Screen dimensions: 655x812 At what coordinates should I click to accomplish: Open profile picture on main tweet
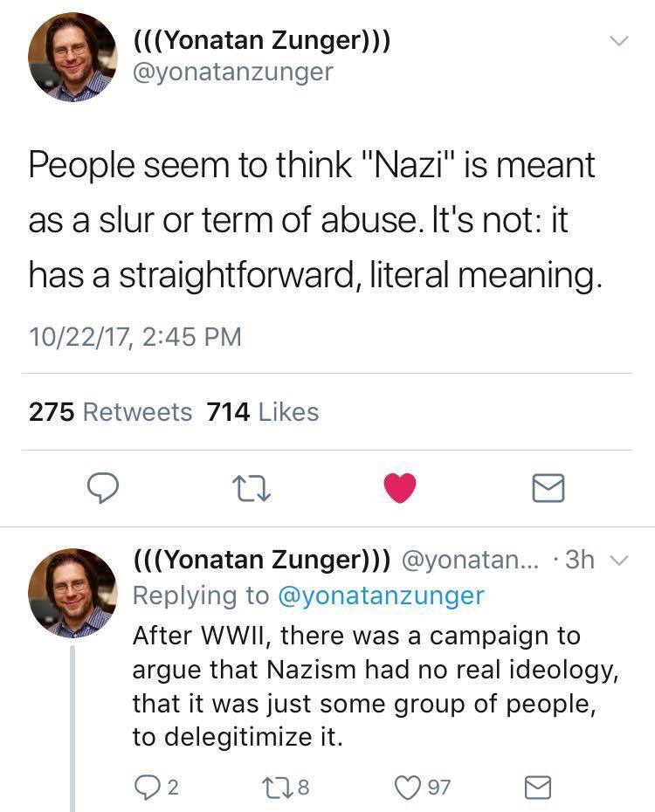pyautogui.click(x=72, y=57)
